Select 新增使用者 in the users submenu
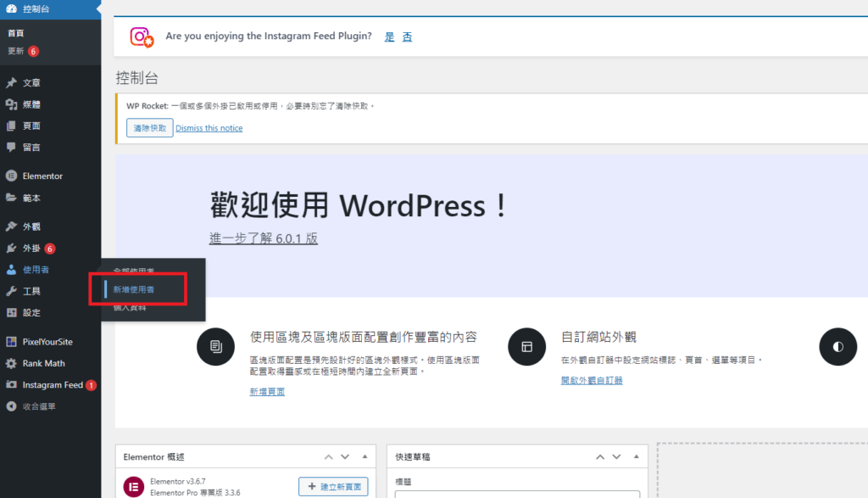This screenshot has height=498, width=868. point(134,289)
